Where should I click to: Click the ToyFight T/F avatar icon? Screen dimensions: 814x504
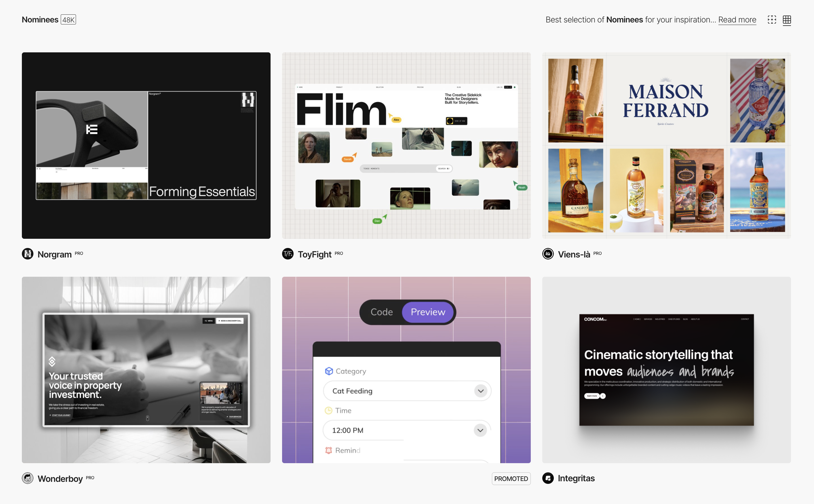[x=288, y=254]
